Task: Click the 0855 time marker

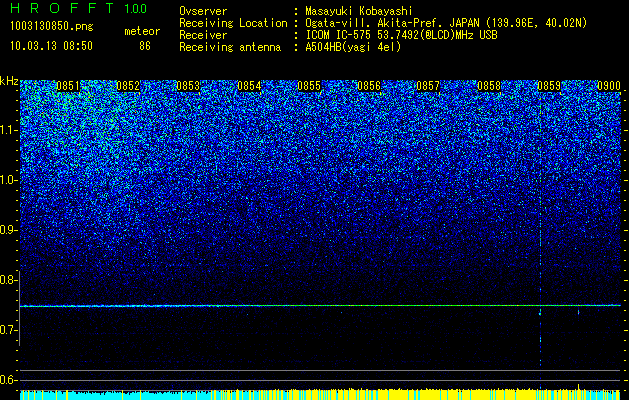Action: [309, 86]
